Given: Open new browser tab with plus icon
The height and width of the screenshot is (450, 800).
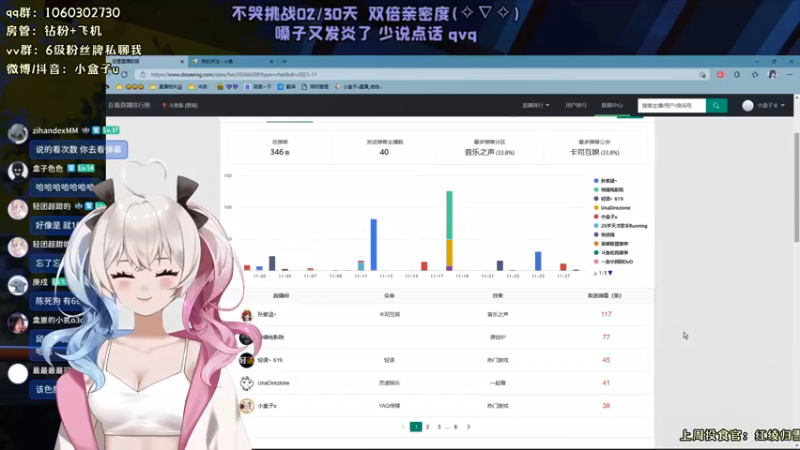Looking at the screenshot, I should (284, 61).
